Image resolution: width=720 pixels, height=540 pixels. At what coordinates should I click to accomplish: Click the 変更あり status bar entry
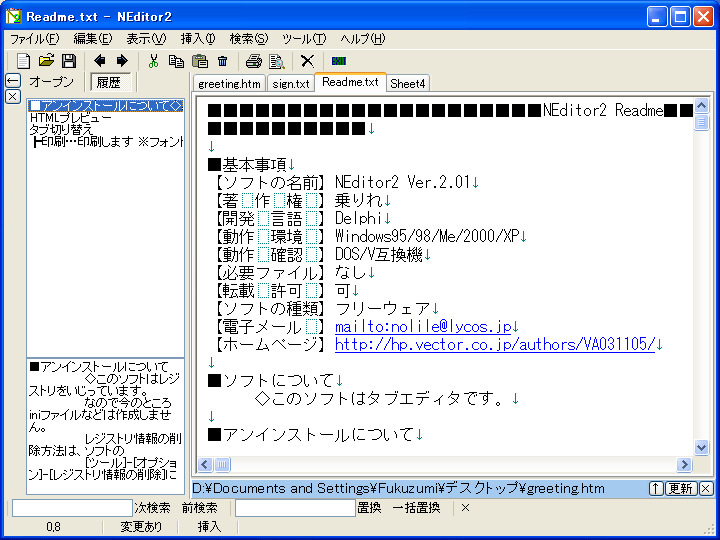pyautogui.click(x=141, y=527)
